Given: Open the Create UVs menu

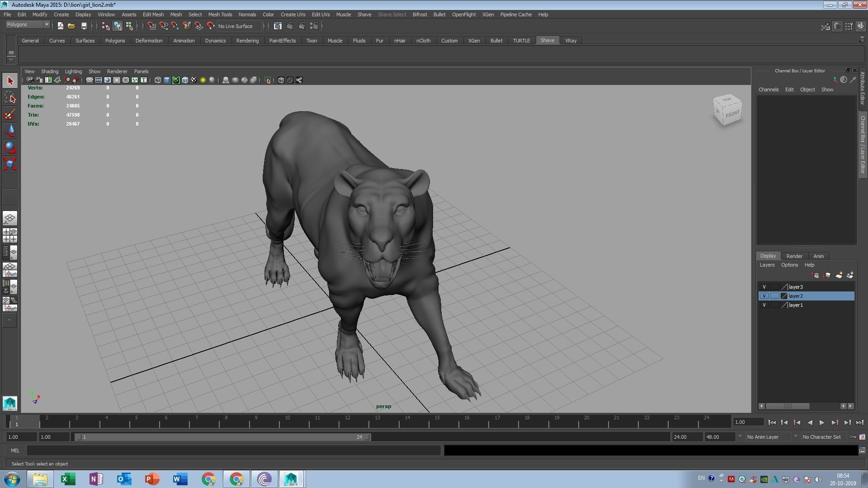Looking at the screenshot, I should (x=293, y=14).
